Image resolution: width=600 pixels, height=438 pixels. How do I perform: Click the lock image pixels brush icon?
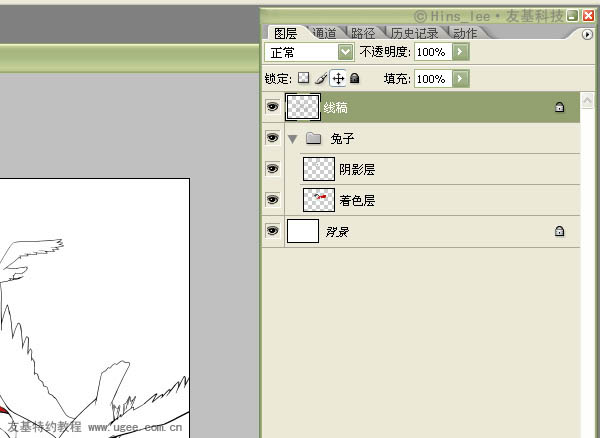pos(321,78)
